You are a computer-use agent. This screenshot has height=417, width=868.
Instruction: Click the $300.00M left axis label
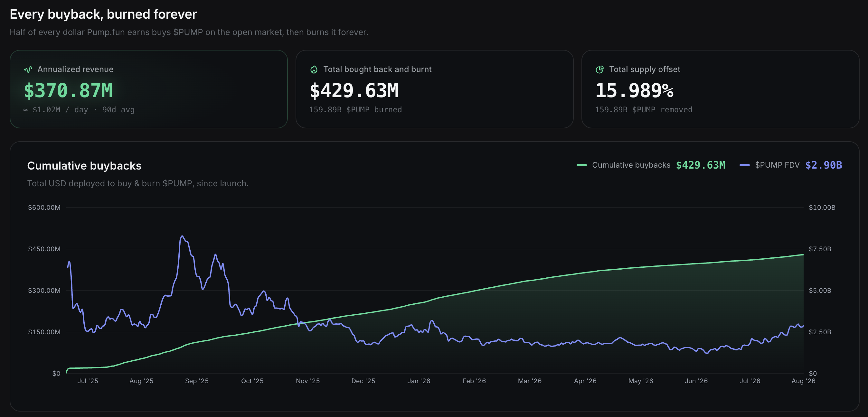pyautogui.click(x=44, y=290)
